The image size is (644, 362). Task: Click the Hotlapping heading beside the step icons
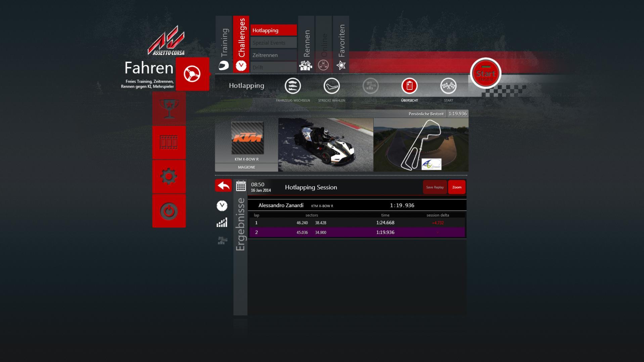246,86
